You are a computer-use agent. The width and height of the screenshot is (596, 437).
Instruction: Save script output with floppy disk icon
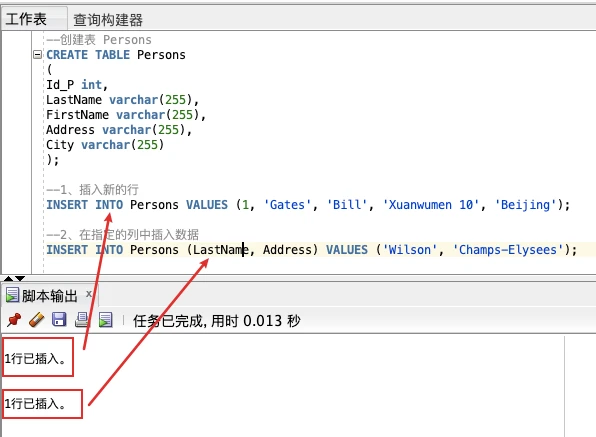tap(59, 320)
